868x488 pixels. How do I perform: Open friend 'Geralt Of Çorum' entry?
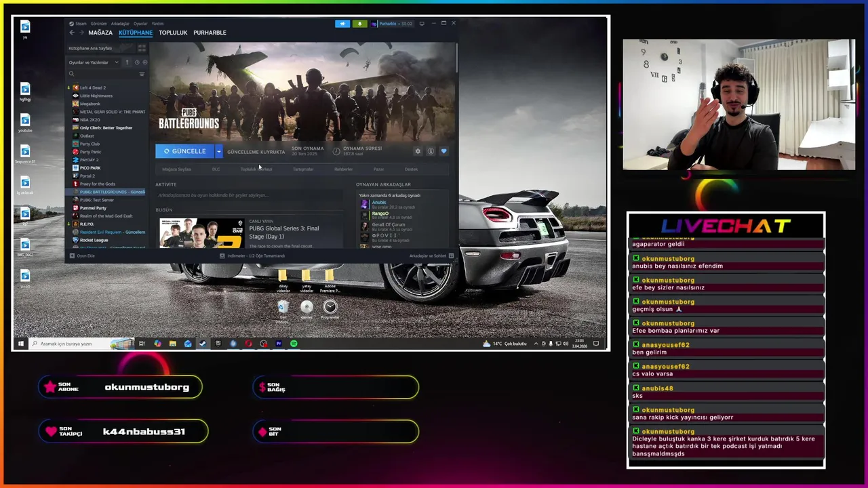click(390, 226)
